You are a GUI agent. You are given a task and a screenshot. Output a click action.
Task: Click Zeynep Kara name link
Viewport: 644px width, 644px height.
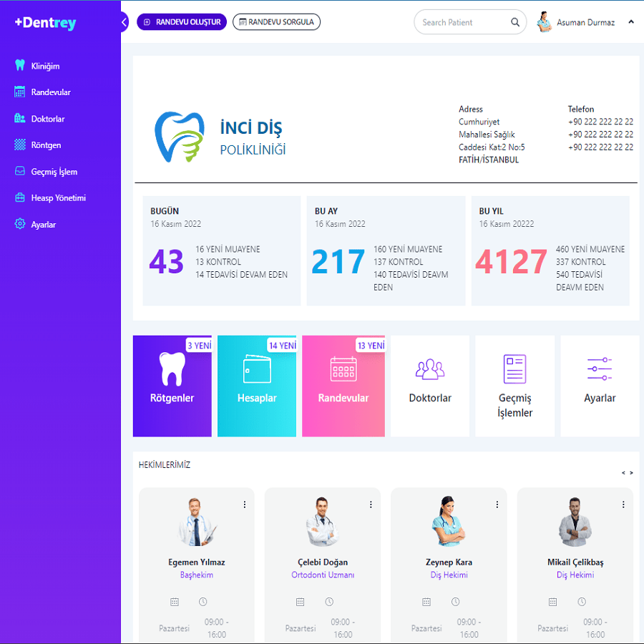click(x=449, y=562)
